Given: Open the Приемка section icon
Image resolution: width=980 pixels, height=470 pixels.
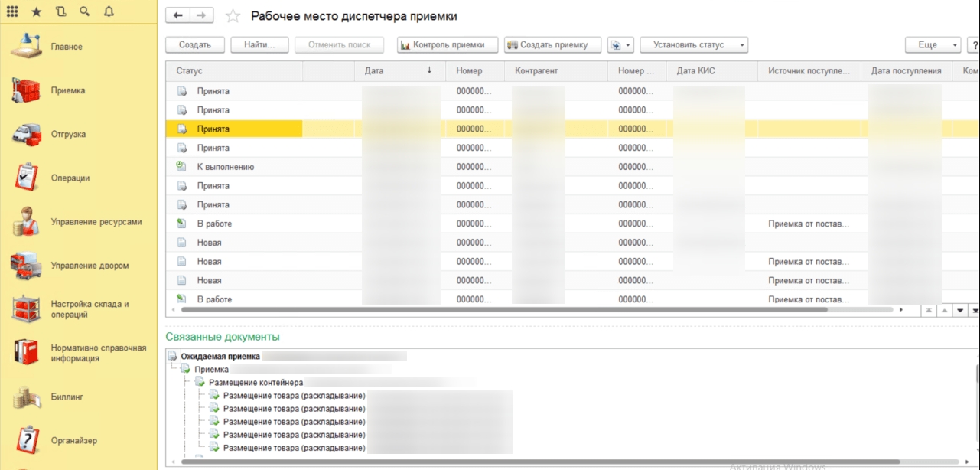Looking at the screenshot, I should click(26, 91).
